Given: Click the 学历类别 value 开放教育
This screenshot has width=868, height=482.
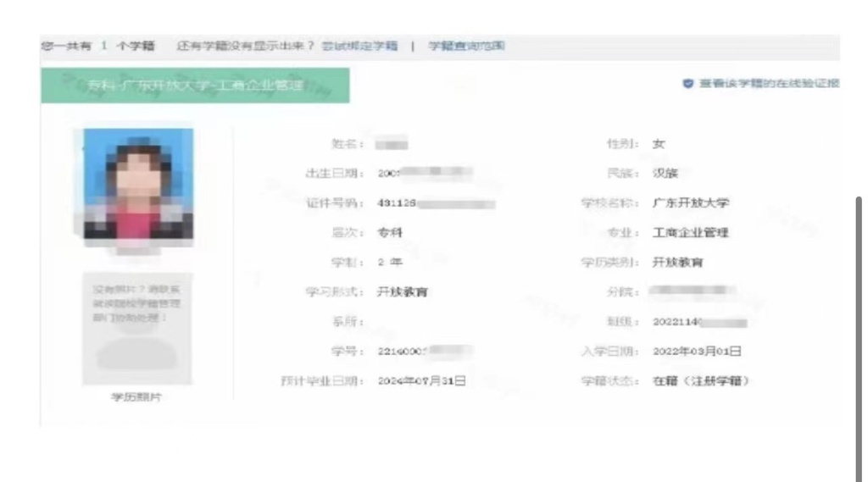Looking at the screenshot, I should 678,263.
